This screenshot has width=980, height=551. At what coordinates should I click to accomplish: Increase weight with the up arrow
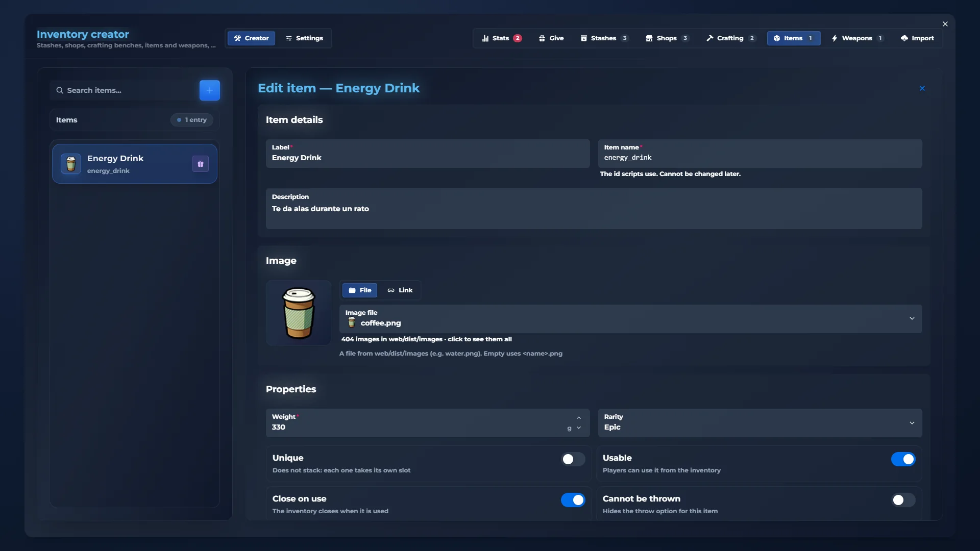tap(579, 418)
